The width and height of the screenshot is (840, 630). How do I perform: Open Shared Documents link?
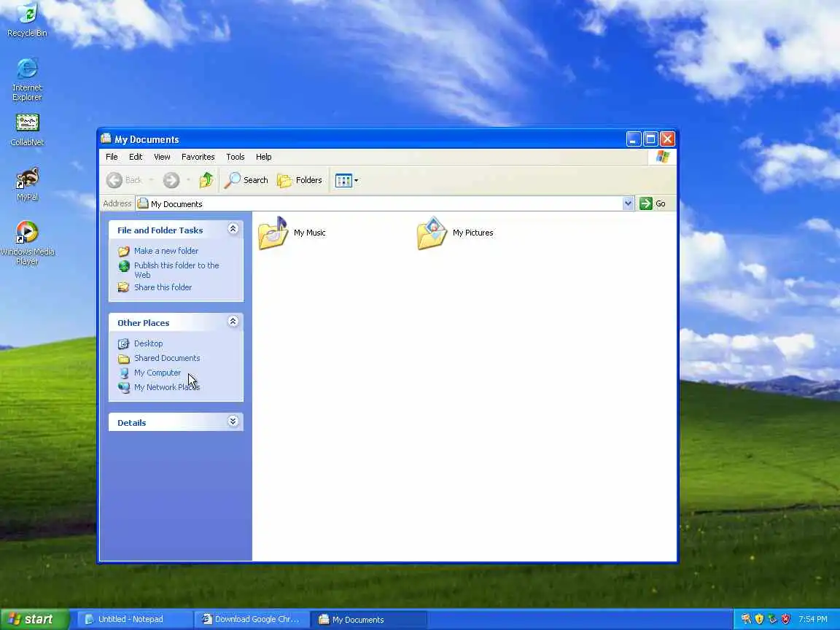click(167, 358)
